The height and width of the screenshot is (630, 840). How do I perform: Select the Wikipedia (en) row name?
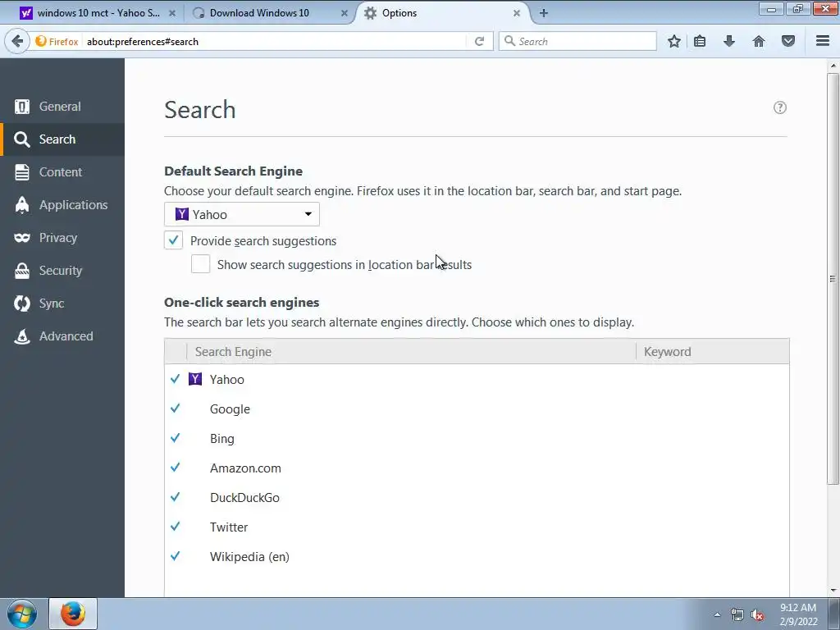click(249, 557)
